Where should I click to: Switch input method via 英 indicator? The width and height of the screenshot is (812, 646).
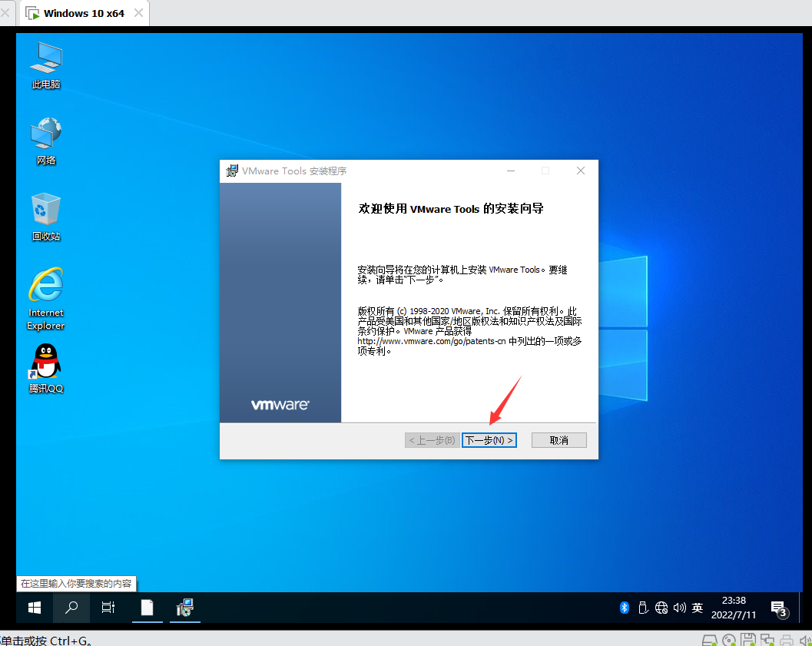click(697, 608)
